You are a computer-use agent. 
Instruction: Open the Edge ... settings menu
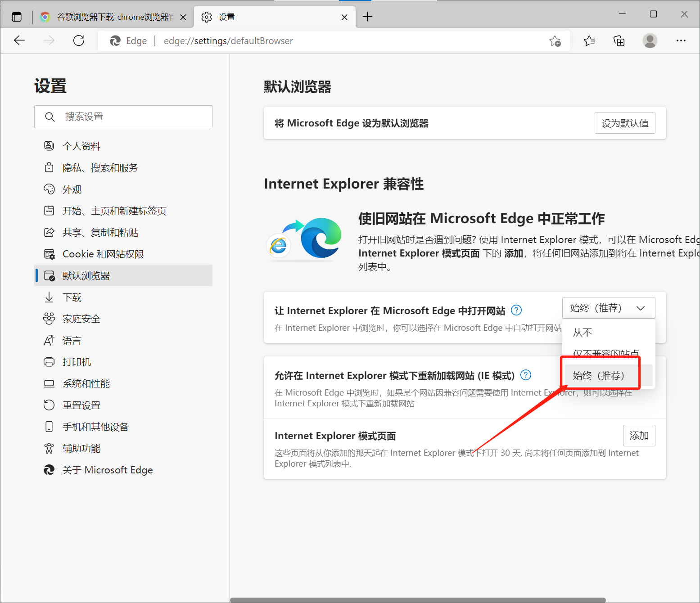click(x=681, y=40)
